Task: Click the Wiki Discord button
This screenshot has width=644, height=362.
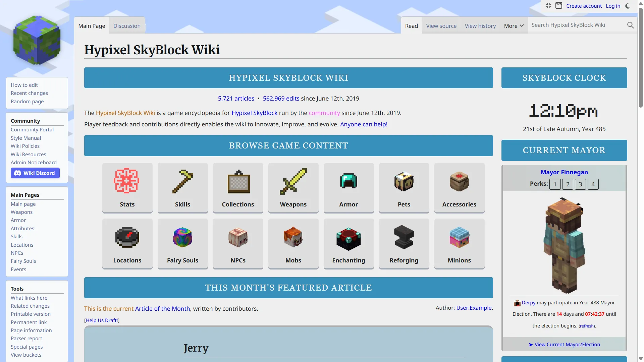Action: [x=35, y=173]
